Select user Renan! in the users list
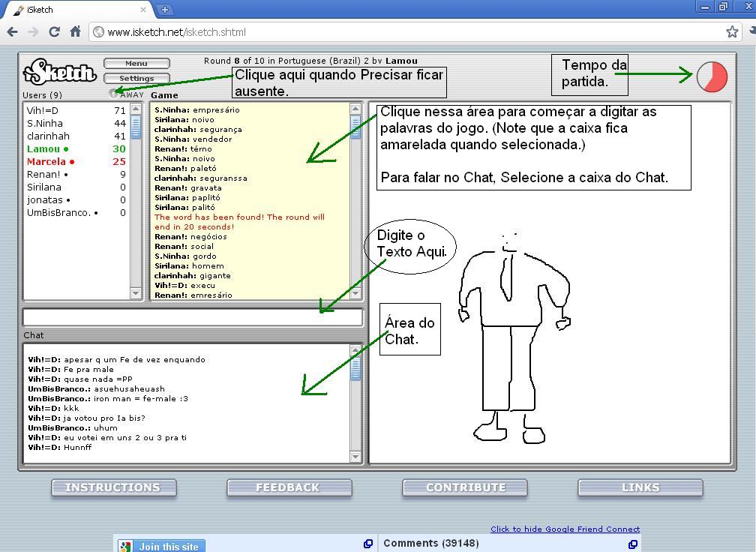The width and height of the screenshot is (756, 552). click(76, 175)
